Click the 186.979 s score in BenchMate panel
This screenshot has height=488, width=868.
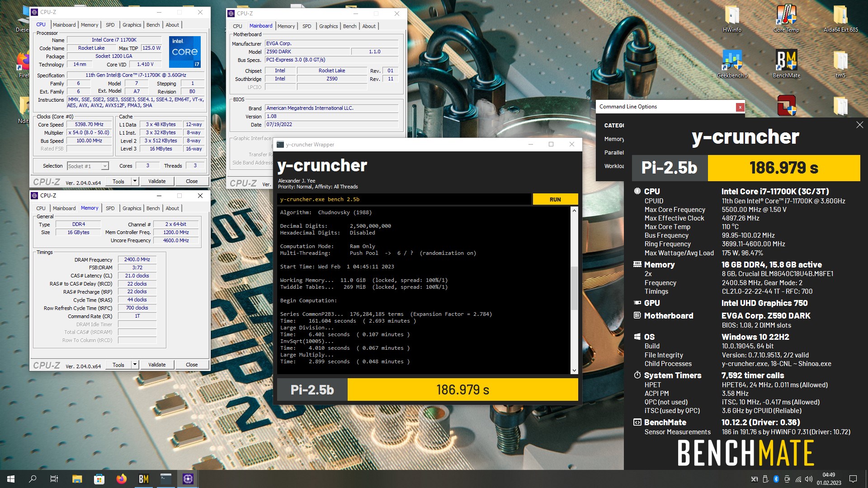pos(784,168)
